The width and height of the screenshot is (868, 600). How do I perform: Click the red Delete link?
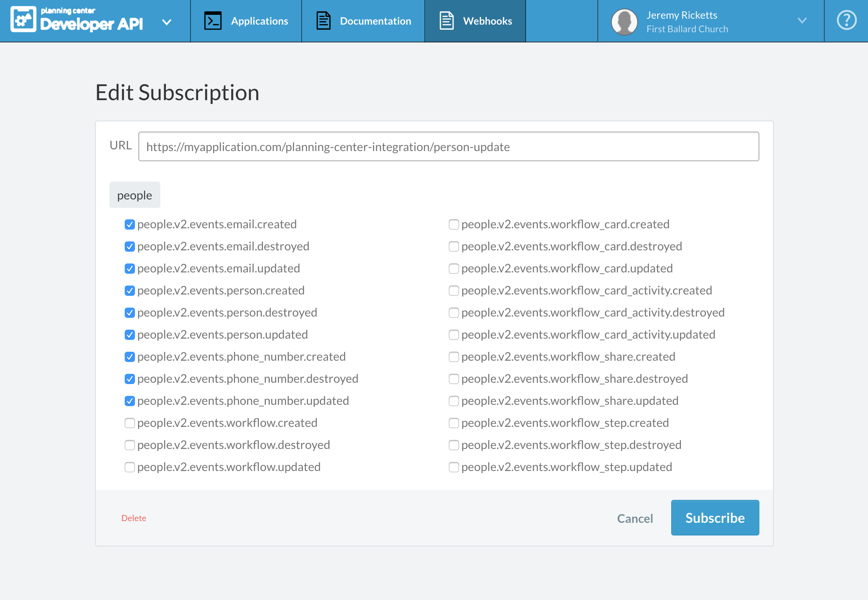(134, 518)
